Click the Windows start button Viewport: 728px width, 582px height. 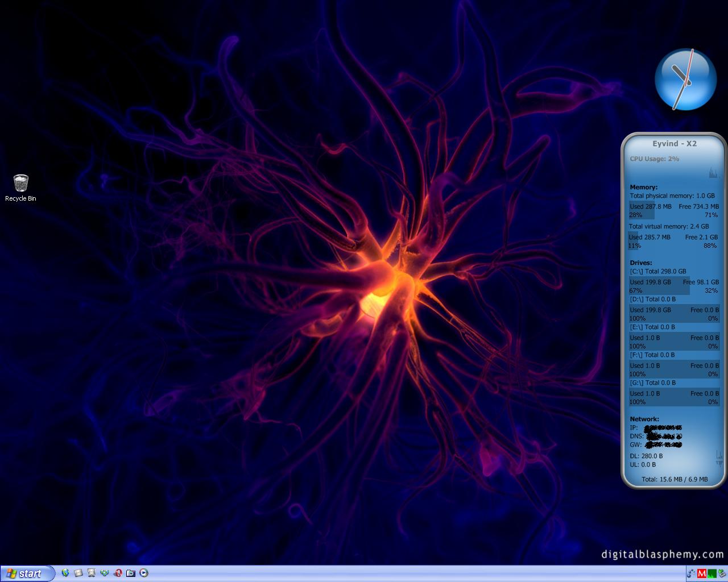pyautogui.click(x=27, y=573)
